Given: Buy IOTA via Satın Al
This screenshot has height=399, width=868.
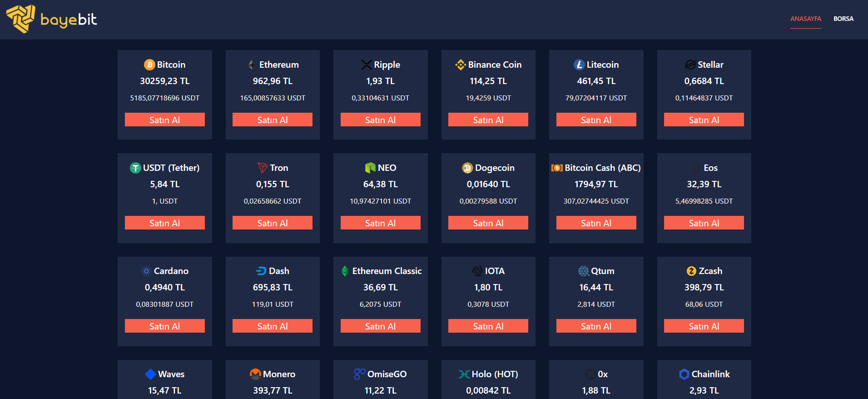Looking at the screenshot, I should click(x=488, y=326).
